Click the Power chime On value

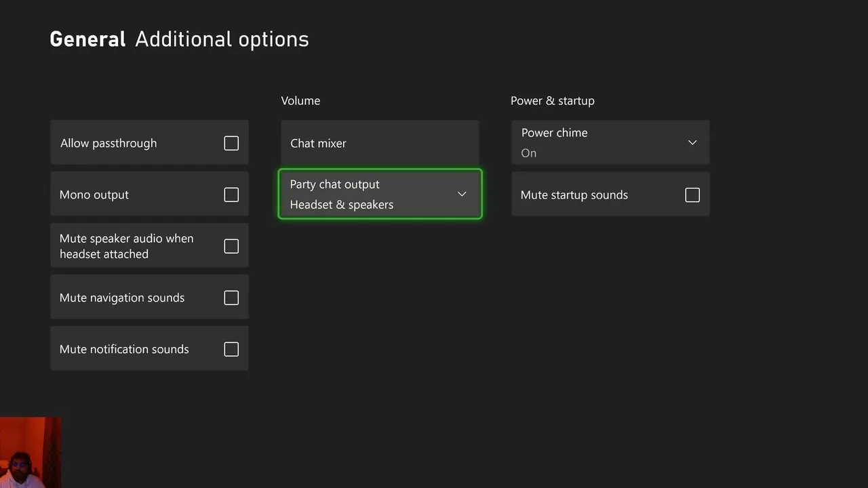click(529, 153)
